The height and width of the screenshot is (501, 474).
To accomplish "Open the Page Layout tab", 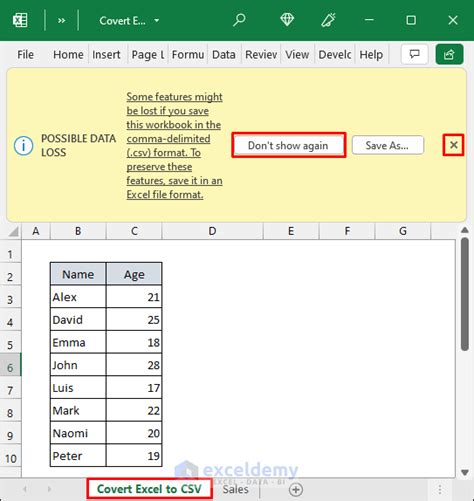I will (148, 55).
